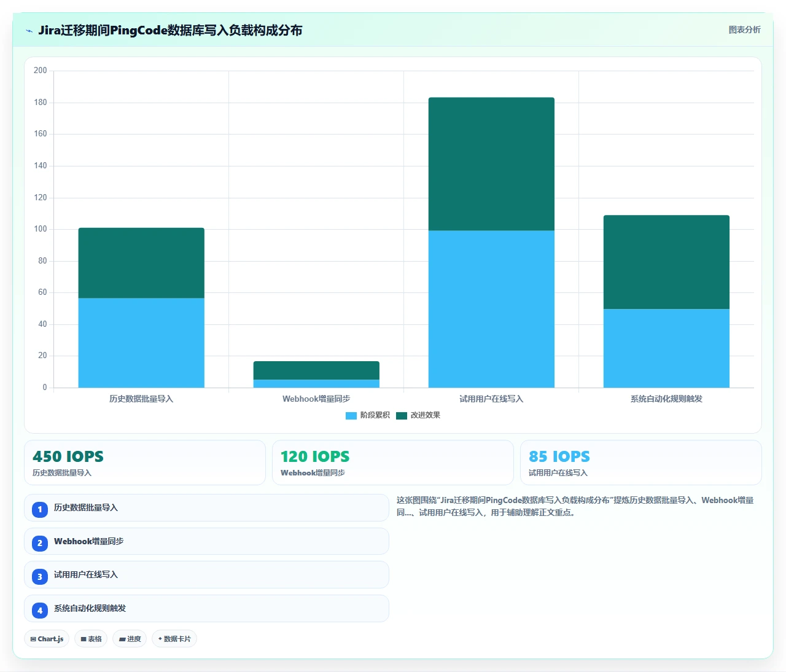
Task: Select the 数据卡片 tag
Action: tap(174, 639)
